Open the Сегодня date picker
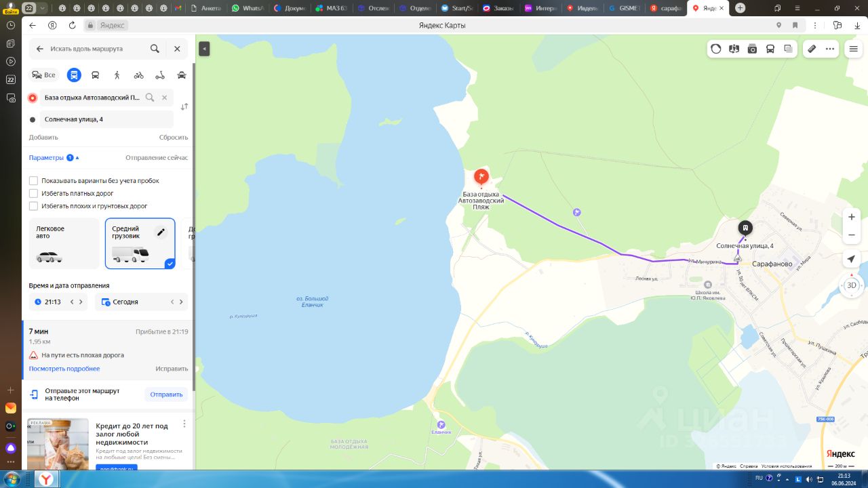The height and width of the screenshot is (488, 868). (141, 302)
